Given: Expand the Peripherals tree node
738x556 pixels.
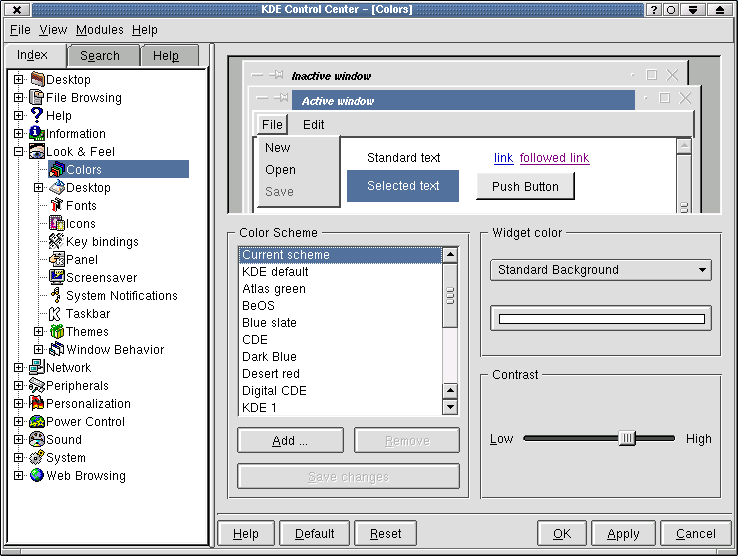Looking at the screenshot, I should pyautogui.click(x=18, y=386).
